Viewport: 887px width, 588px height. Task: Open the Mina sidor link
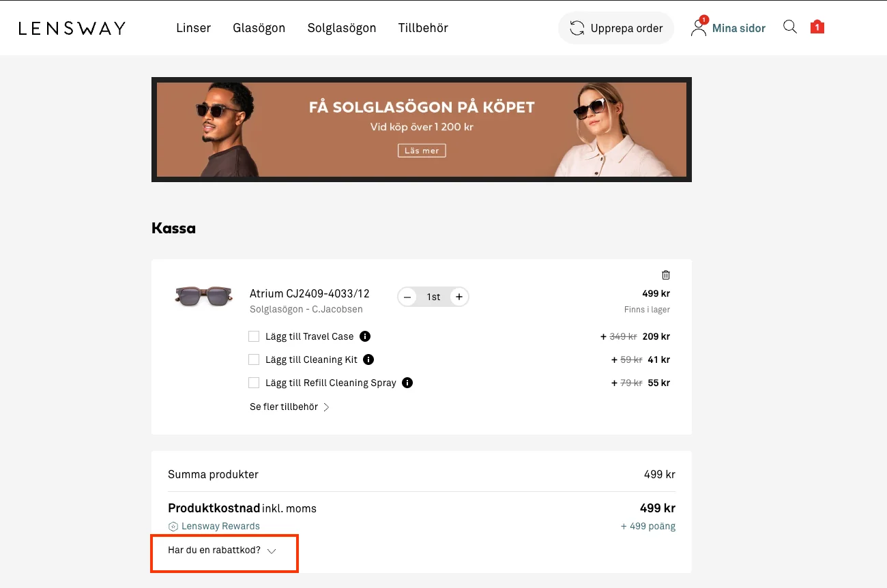tap(739, 28)
